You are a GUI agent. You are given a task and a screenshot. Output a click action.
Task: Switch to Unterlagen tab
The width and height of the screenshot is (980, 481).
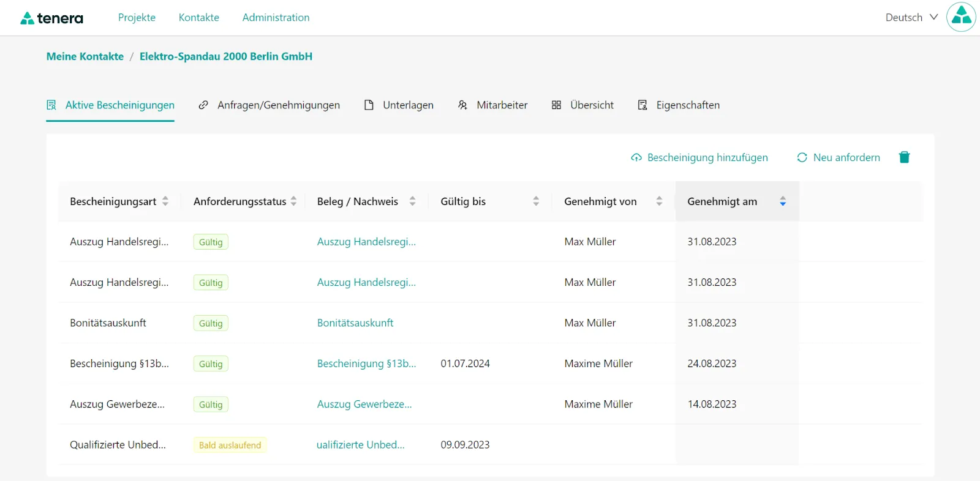399,105
